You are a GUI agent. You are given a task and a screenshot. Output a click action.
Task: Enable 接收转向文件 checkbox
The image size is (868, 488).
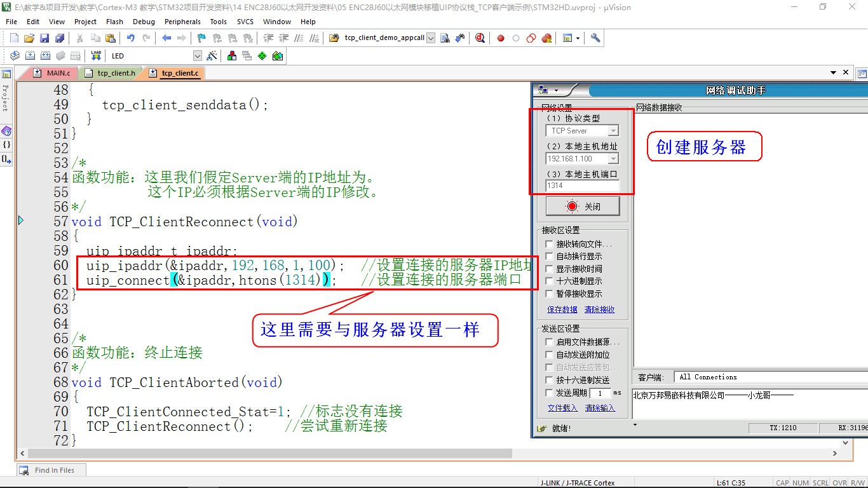[x=550, y=244]
